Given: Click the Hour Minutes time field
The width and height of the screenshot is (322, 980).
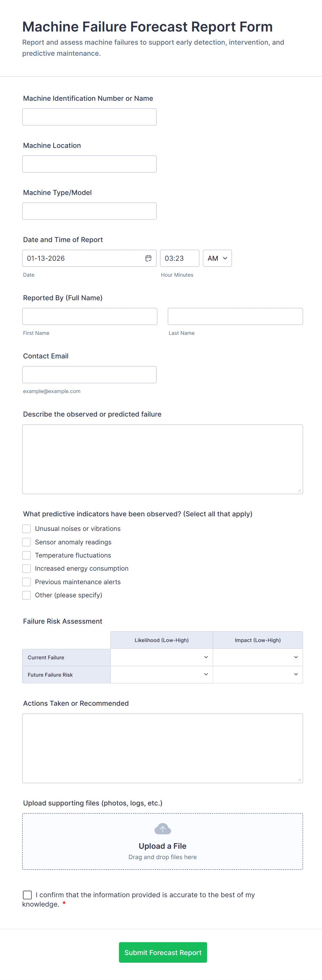Looking at the screenshot, I should tap(179, 258).
